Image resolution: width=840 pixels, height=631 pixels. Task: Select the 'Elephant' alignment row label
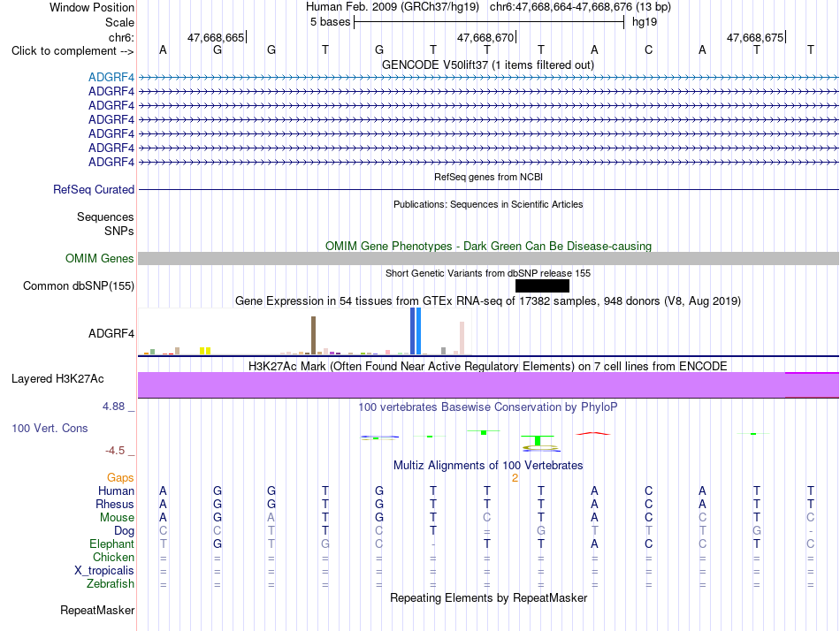112,544
